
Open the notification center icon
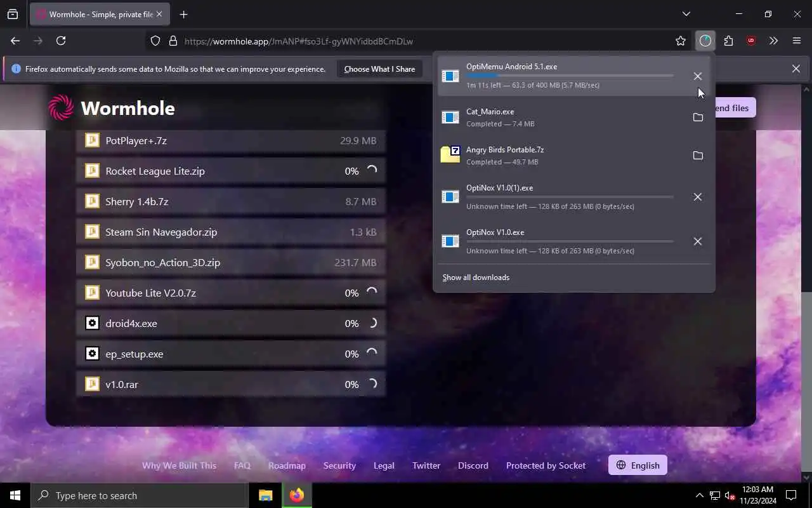point(791,495)
